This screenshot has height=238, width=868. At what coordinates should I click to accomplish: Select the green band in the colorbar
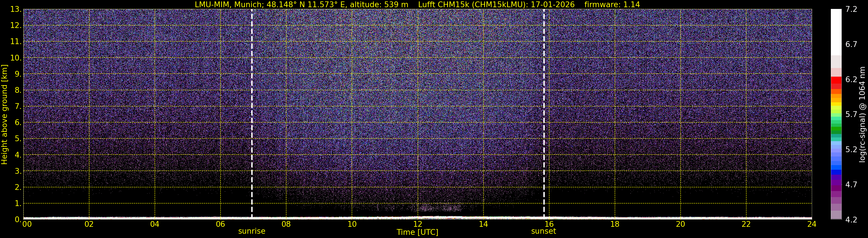(x=836, y=130)
